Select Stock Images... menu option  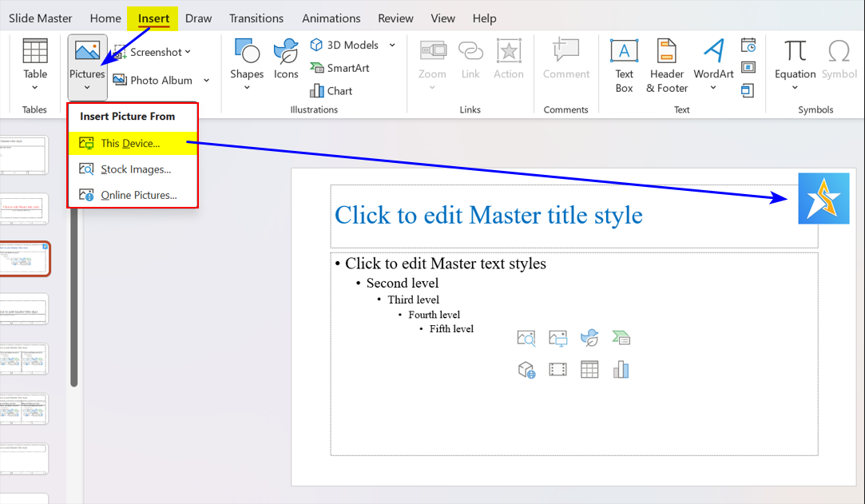point(136,169)
